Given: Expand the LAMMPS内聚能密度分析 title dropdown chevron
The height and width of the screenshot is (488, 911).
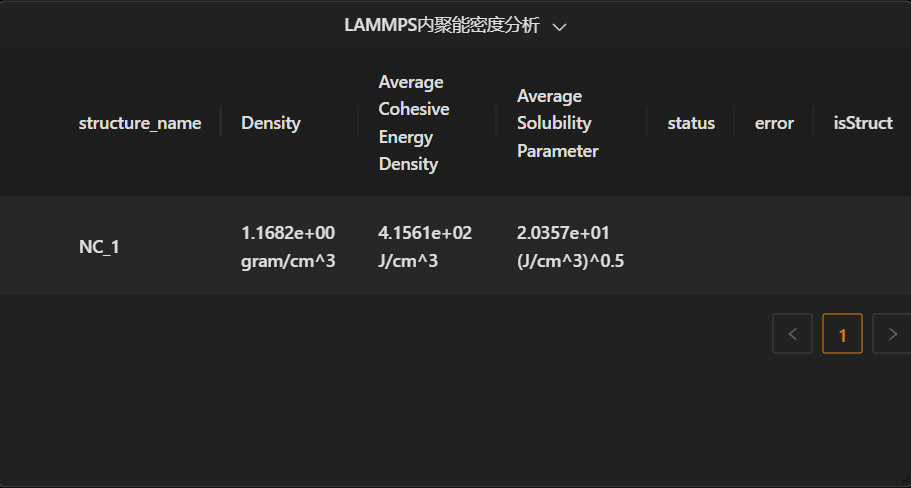Looking at the screenshot, I should coord(559,27).
